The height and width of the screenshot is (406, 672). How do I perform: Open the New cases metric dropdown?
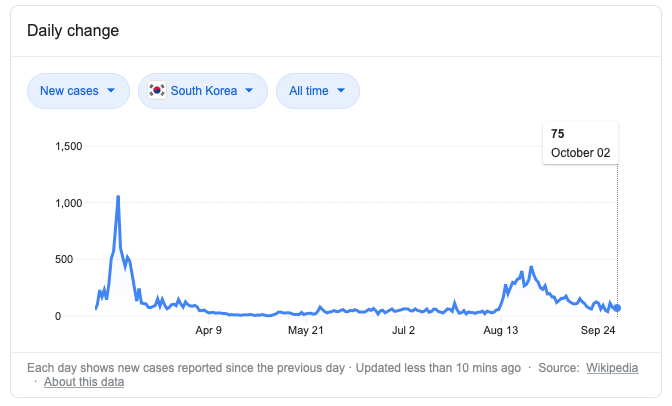click(x=78, y=91)
